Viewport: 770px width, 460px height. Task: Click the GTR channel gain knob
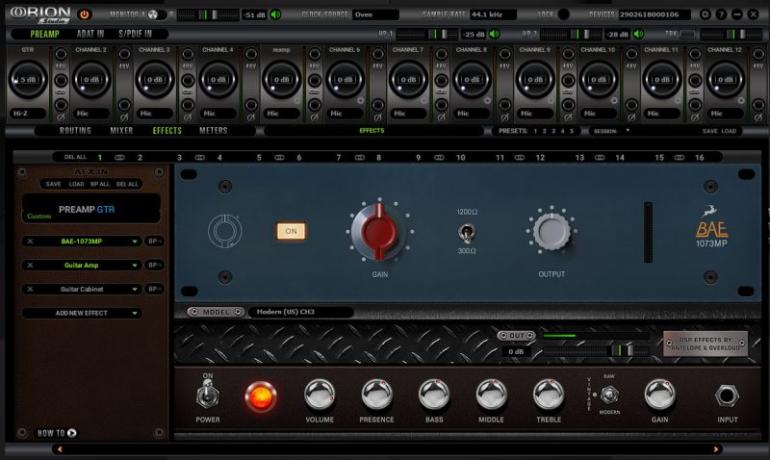[x=28, y=80]
